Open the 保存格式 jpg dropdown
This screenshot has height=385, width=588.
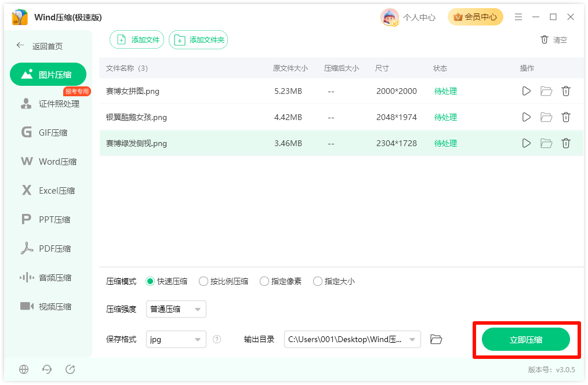176,339
